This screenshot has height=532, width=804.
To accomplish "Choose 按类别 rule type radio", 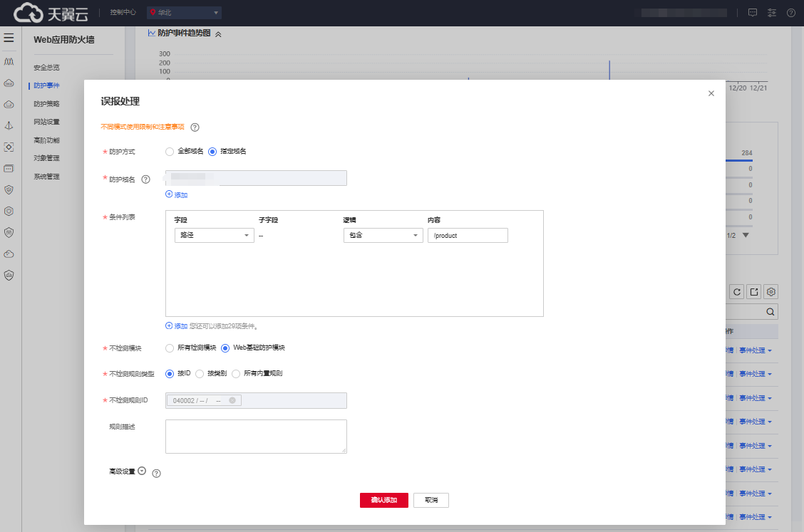I will click(200, 373).
